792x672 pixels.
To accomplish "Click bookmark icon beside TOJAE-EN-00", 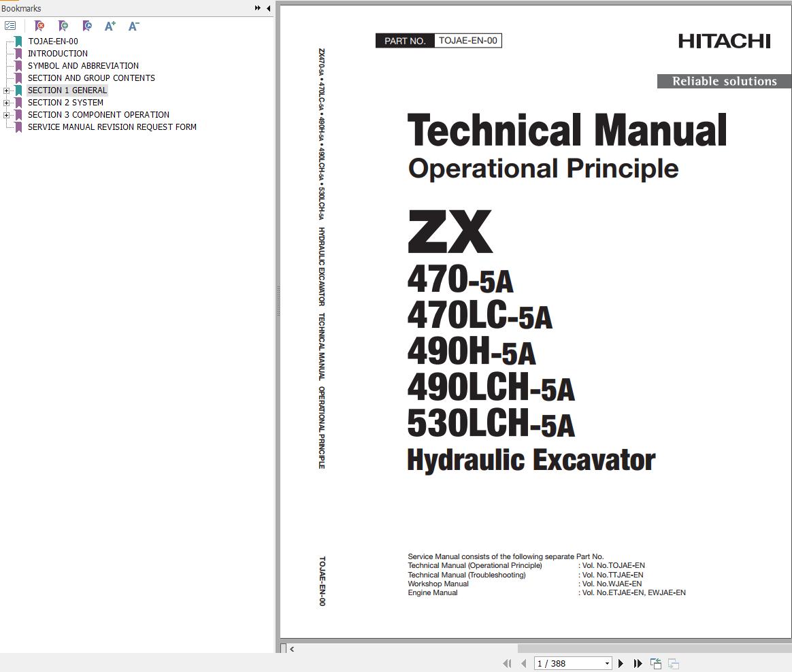I will point(18,41).
